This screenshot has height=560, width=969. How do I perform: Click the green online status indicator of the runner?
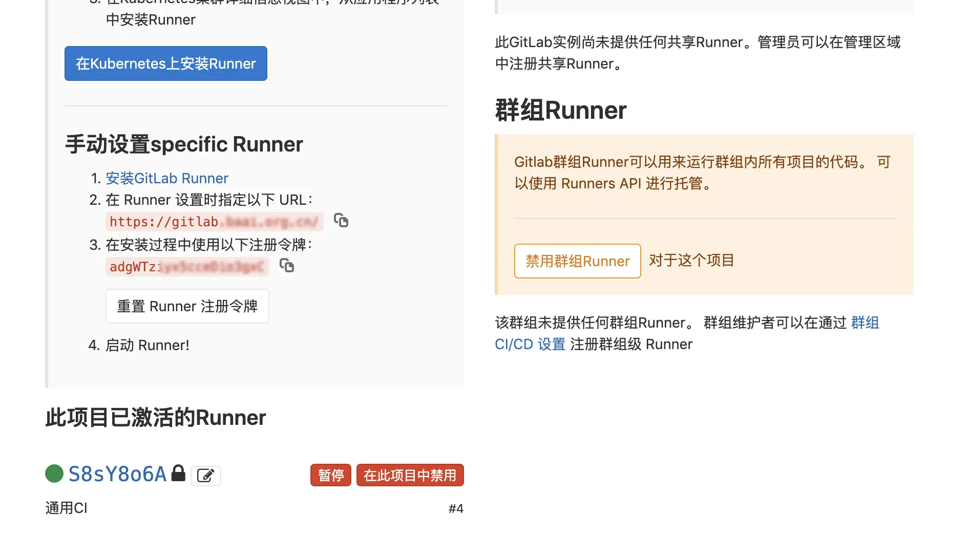[53, 474]
